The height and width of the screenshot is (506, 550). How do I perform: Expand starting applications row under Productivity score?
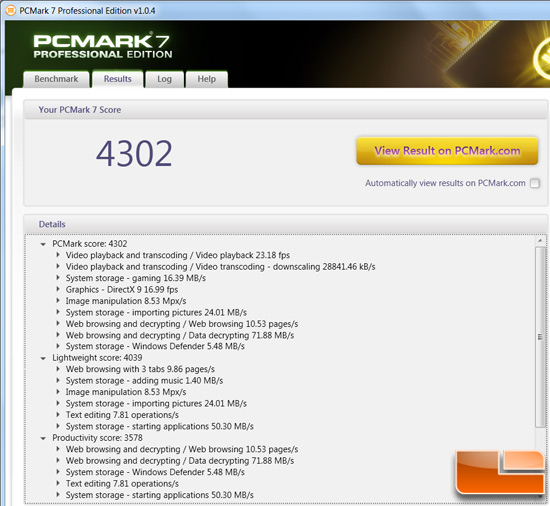(x=58, y=495)
